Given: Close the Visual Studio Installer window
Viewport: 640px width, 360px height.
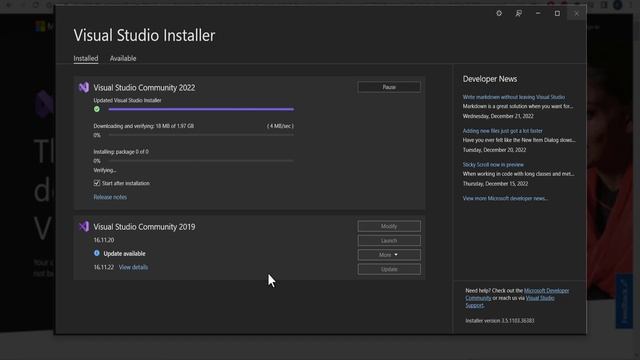Looking at the screenshot, I should [x=576, y=13].
